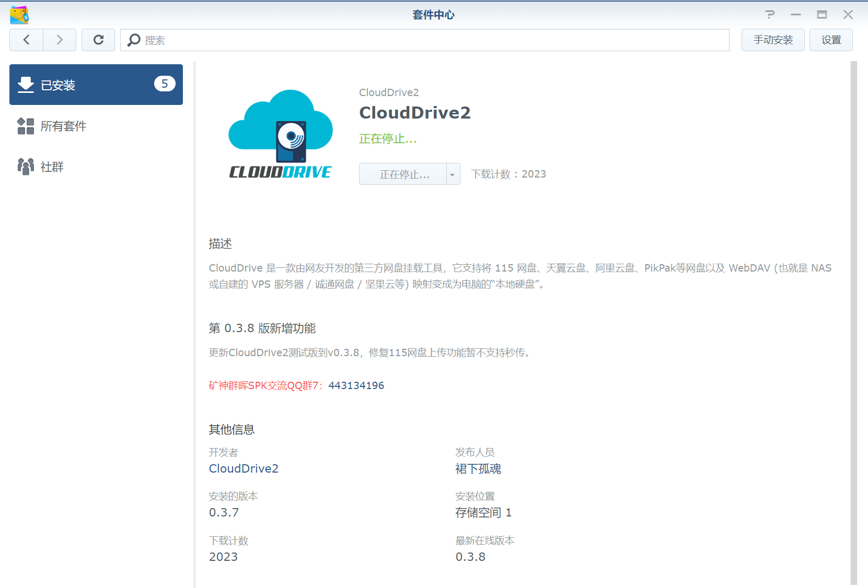Image resolution: width=868 pixels, height=588 pixels.
Task: Refresh the package list
Action: pyautogui.click(x=98, y=40)
